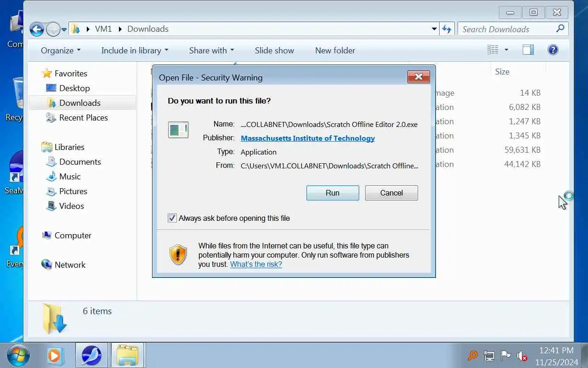Sort files by Size column header
This screenshot has width=588, height=368.
click(502, 71)
